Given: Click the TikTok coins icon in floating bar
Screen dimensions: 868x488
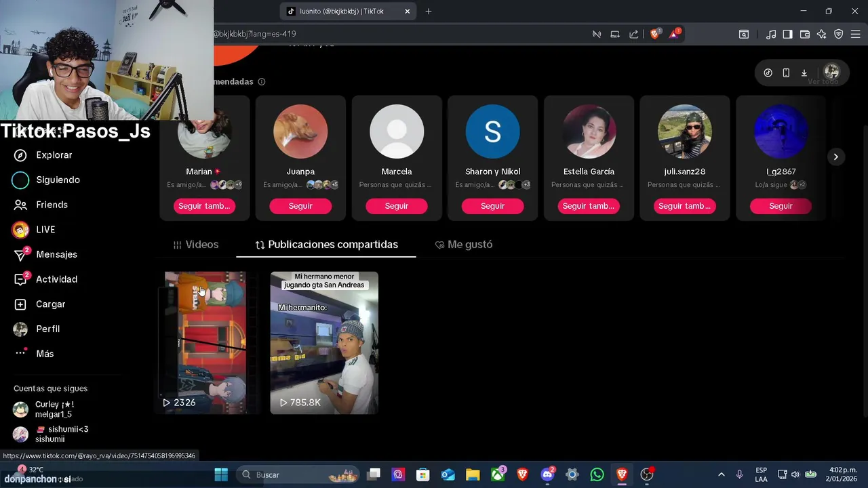Looking at the screenshot, I should point(768,73).
